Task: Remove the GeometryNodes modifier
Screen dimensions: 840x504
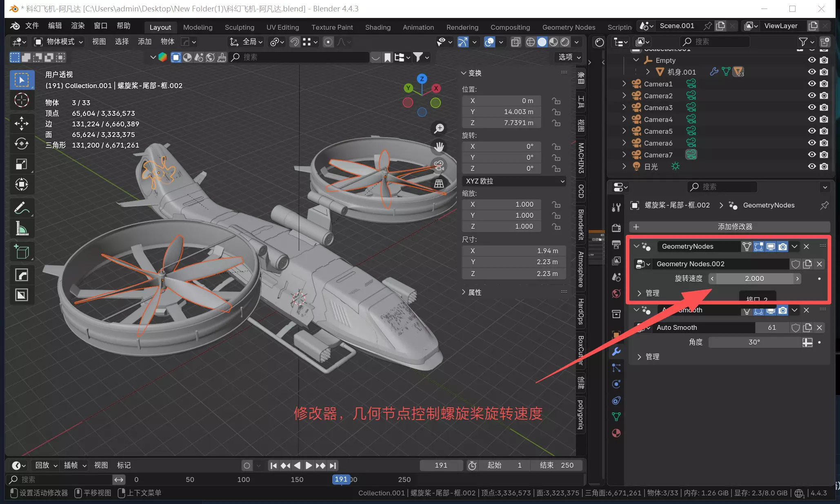Action: pos(806,246)
